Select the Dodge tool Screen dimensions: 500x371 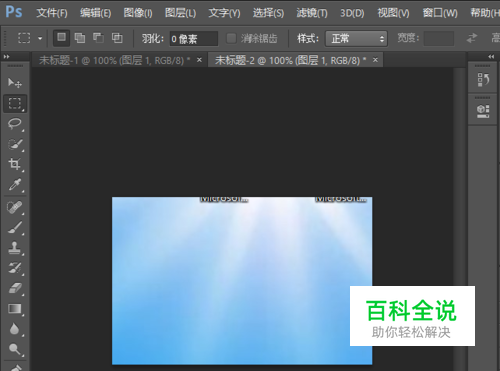pos(15,349)
